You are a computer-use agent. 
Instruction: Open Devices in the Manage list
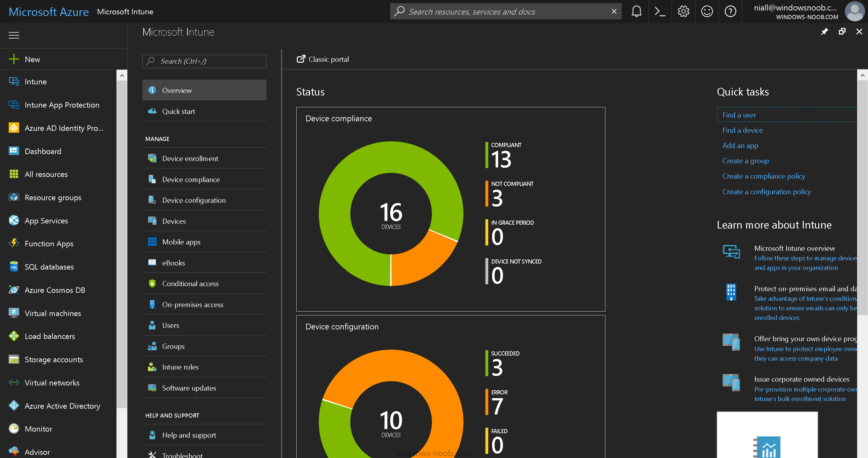[204, 221]
